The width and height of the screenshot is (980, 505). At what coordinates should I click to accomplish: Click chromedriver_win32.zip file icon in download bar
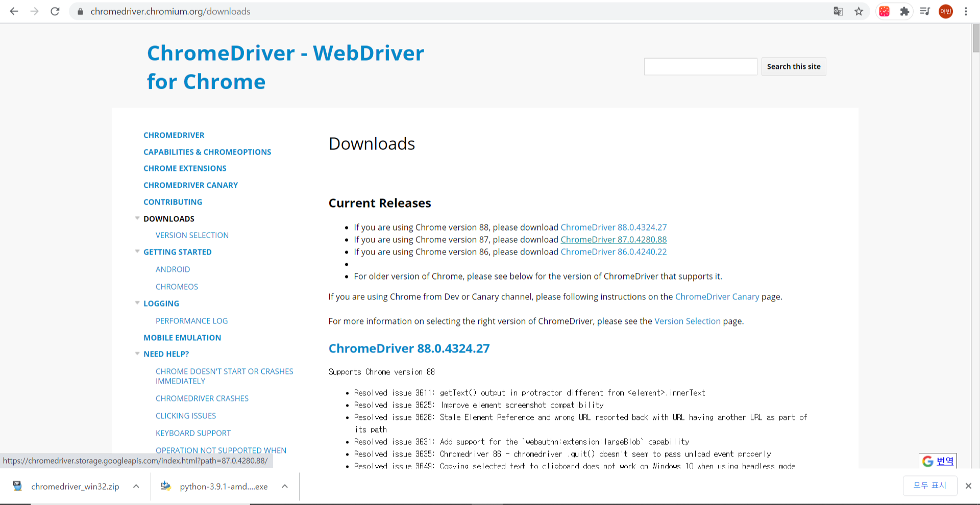(x=17, y=486)
